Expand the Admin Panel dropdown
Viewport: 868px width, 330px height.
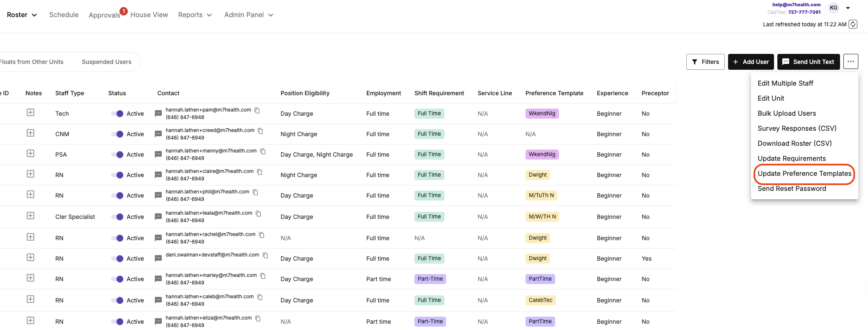tap(249, 15)
